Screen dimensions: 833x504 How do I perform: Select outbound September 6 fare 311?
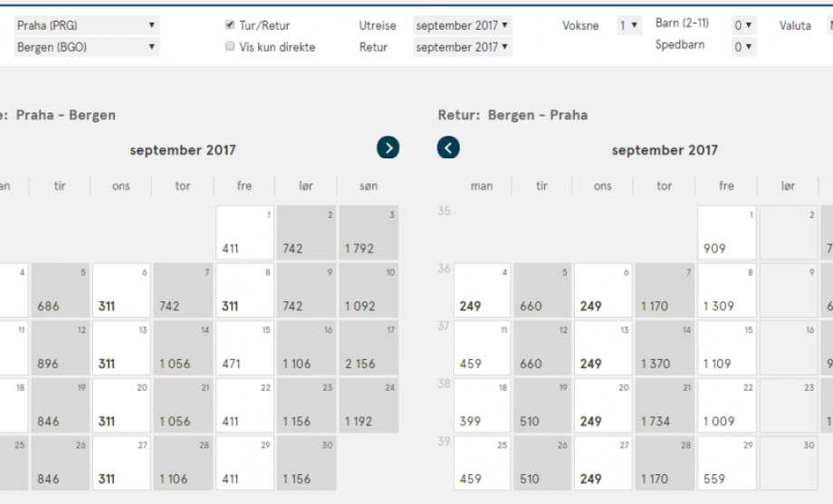(121, 291)
